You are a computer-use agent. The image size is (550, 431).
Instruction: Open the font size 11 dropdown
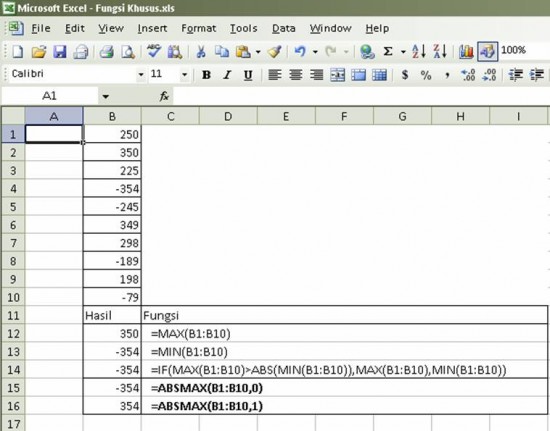185,74
